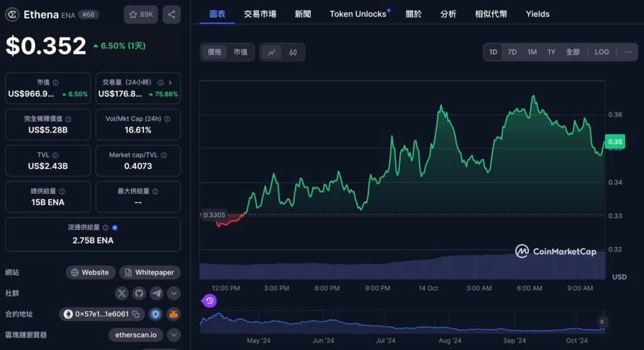This screenshot has width=644, height=350.
Task: Open the GitHub social icon
Action: click(x=139, y=293)
